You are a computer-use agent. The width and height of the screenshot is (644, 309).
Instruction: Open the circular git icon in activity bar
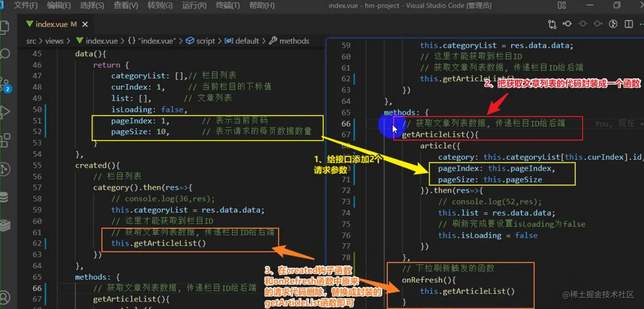(x=4, y=169)
